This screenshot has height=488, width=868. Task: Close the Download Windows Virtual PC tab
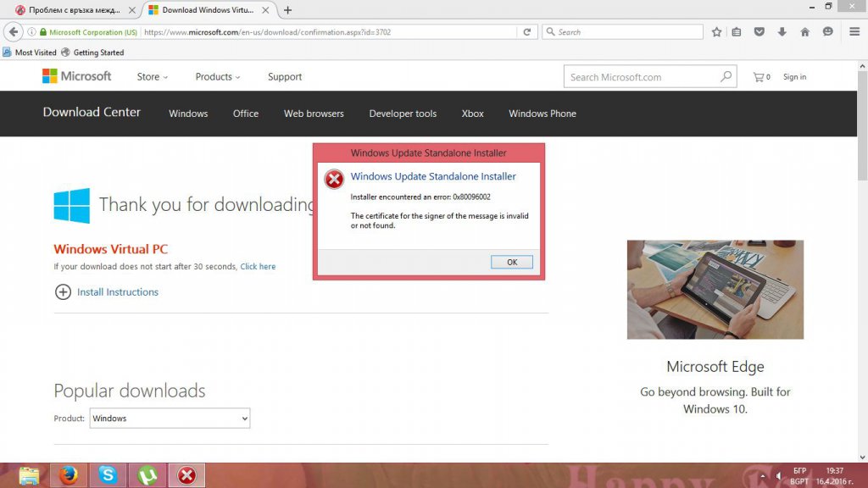(265, 10)
